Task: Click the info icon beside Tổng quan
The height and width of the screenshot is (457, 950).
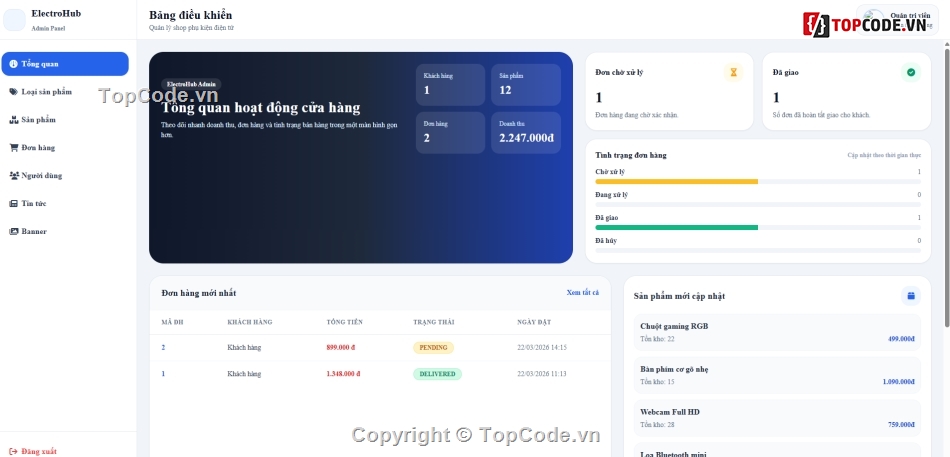Action: [x=13, y=64]
